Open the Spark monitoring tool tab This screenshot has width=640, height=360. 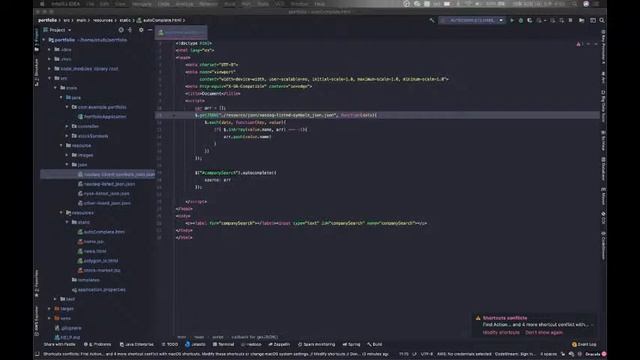[317, 344]
